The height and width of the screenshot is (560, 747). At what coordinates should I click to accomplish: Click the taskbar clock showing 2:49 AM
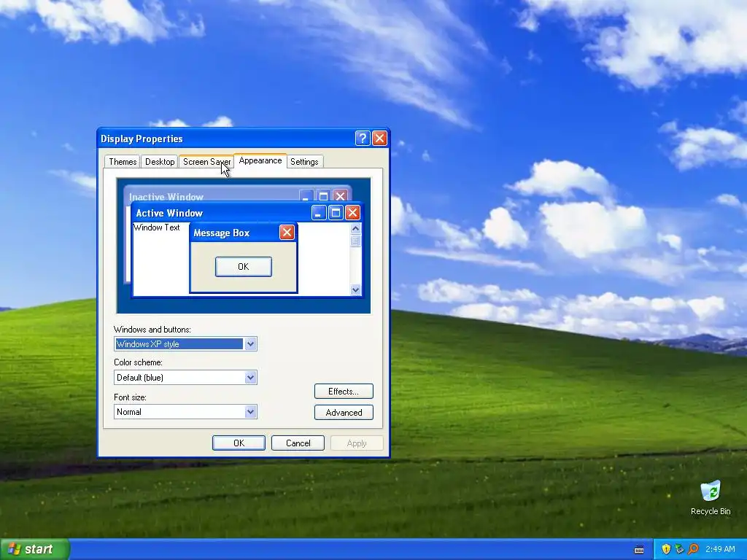coord(720,549)
